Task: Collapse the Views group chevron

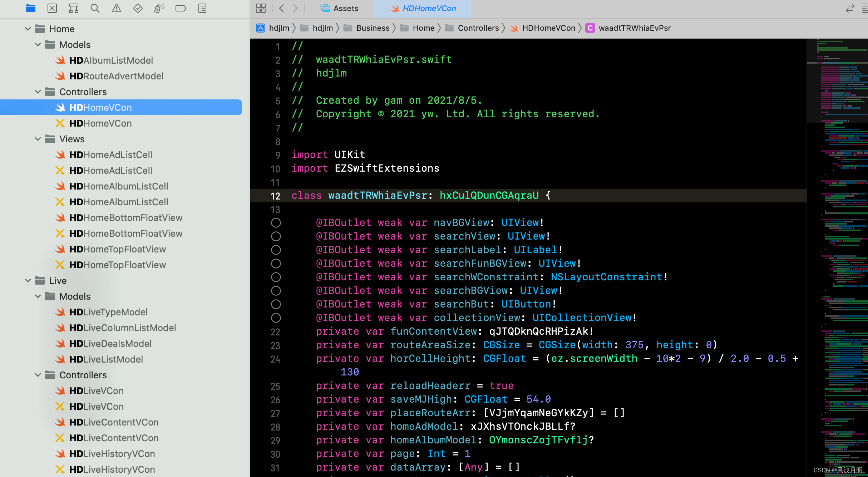Action: (x=38, y=139)
